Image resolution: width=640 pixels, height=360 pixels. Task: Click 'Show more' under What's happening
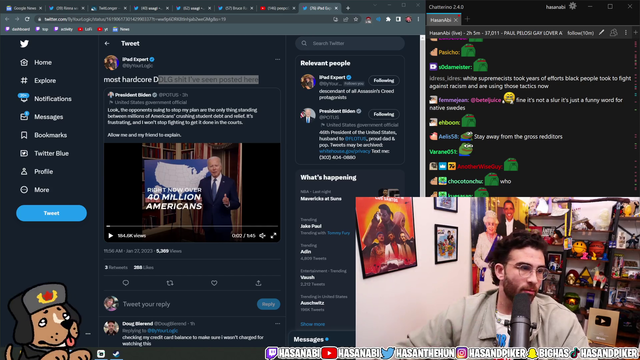point(313,324)
